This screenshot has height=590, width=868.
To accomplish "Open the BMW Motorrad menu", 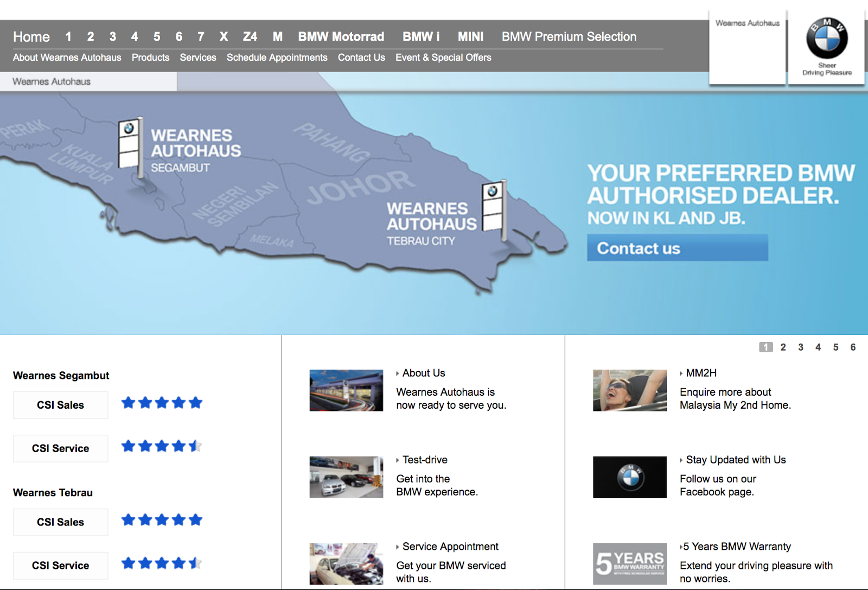I will point(341,36).
